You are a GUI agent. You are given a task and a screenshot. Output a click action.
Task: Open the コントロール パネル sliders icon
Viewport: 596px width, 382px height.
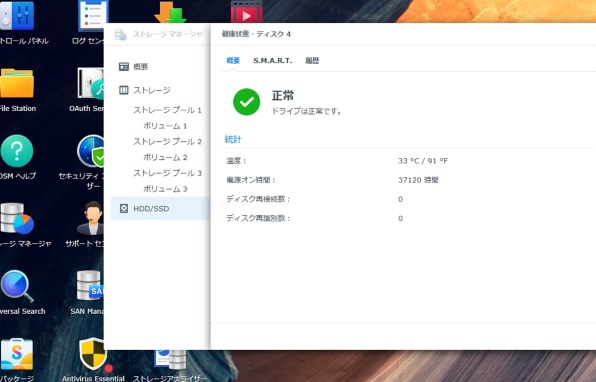[17, 15]
